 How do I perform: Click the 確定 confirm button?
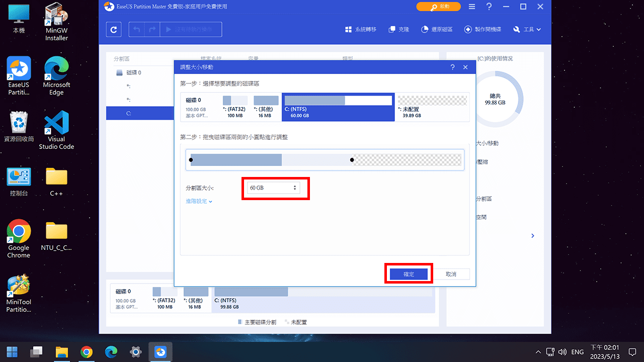[409, 275]
